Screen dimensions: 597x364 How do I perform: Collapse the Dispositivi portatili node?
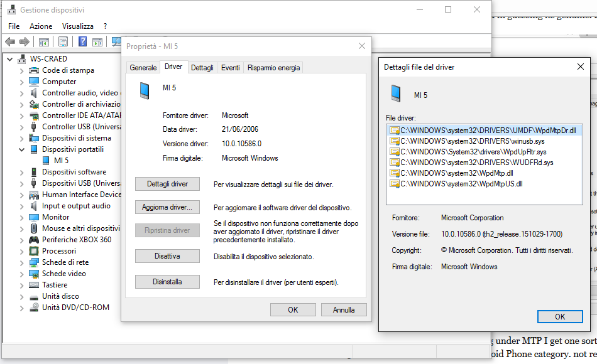pos(22,149)
